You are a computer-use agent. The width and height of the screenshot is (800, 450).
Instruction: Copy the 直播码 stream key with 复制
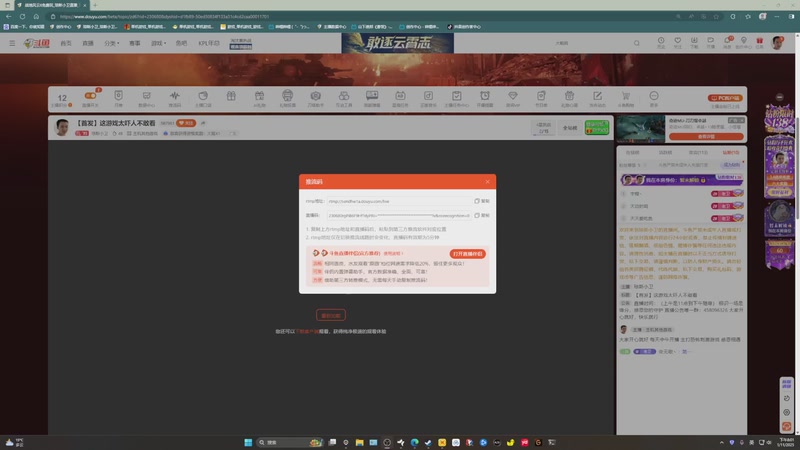pos(482,215)
